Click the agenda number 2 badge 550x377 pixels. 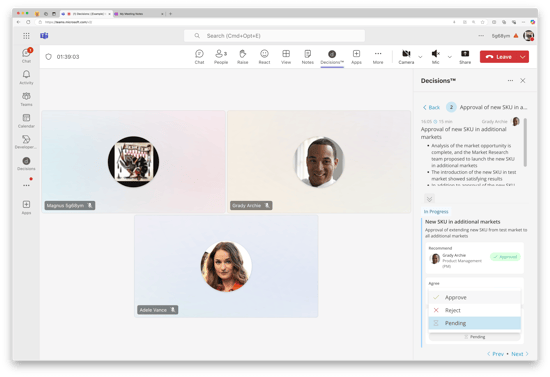pyautogui.click(x=451, y=107)
